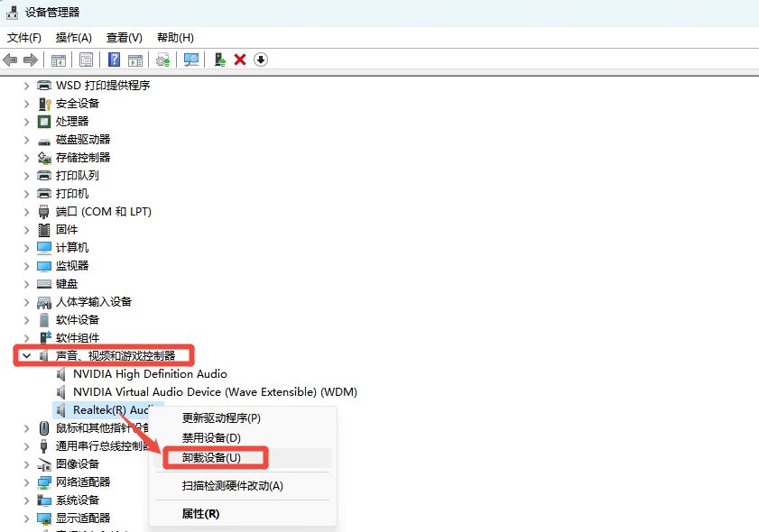
Task: Click the NVIDIA High Definition Audio speaker icon
Action: tap(61, 374)
